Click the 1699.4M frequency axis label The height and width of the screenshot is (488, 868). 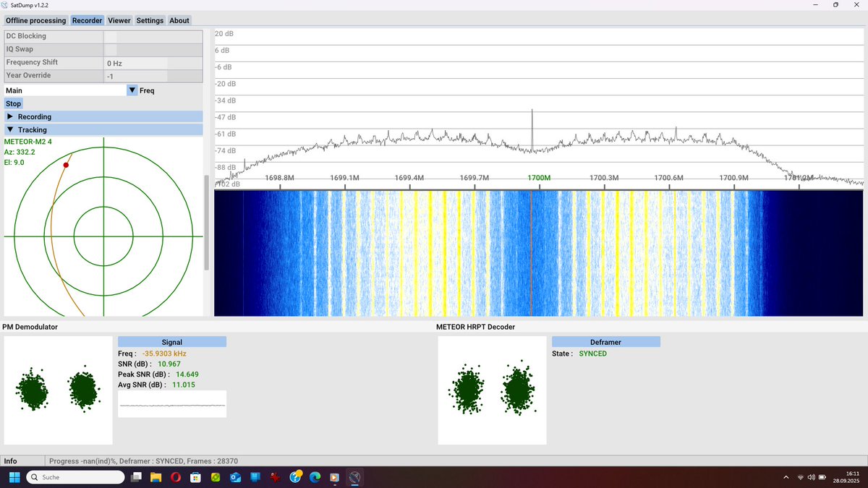click(x=409, y=178)
